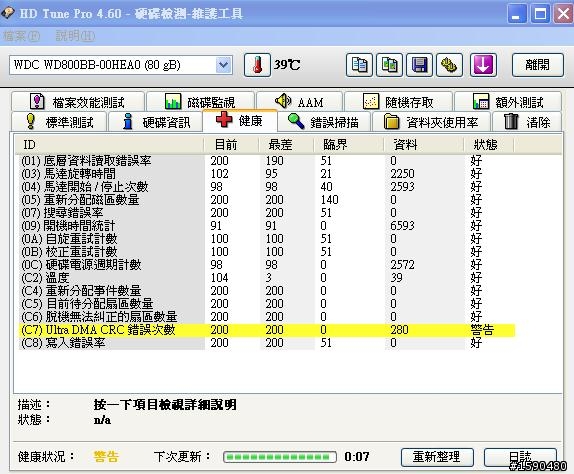Open the drive selection dropdown arrow
Viewport: 574px width, 474px height.
[224, 65]
